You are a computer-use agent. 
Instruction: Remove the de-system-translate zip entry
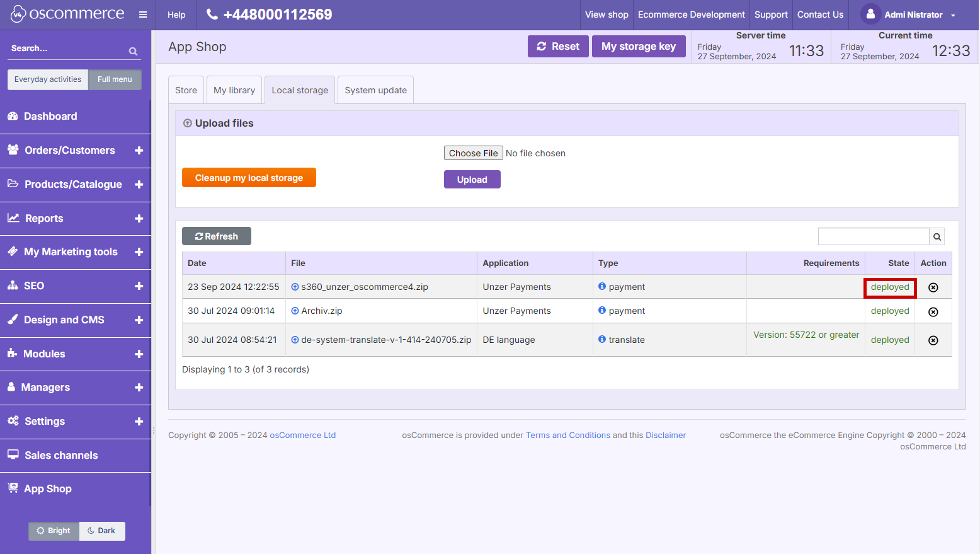pos(933,340)
